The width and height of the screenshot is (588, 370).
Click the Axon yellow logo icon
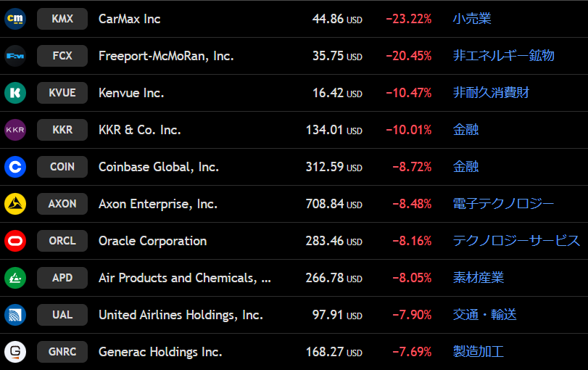click(15, 204)
